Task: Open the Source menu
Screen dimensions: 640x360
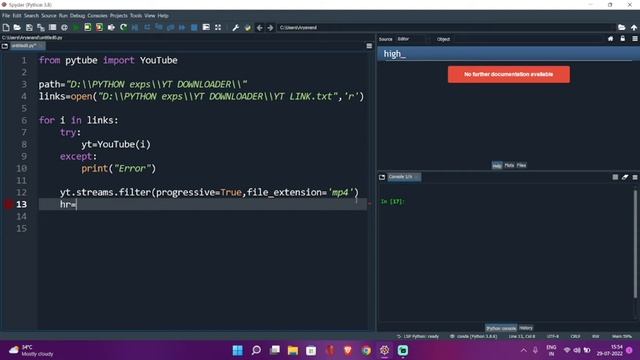Action: pyautogui.click(x=49, y=16)
